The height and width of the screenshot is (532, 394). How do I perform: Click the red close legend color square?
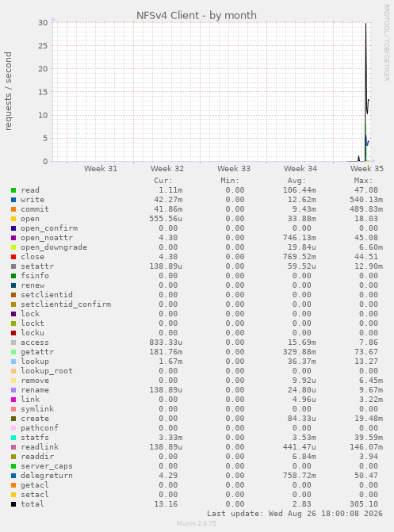coord(13,257)
